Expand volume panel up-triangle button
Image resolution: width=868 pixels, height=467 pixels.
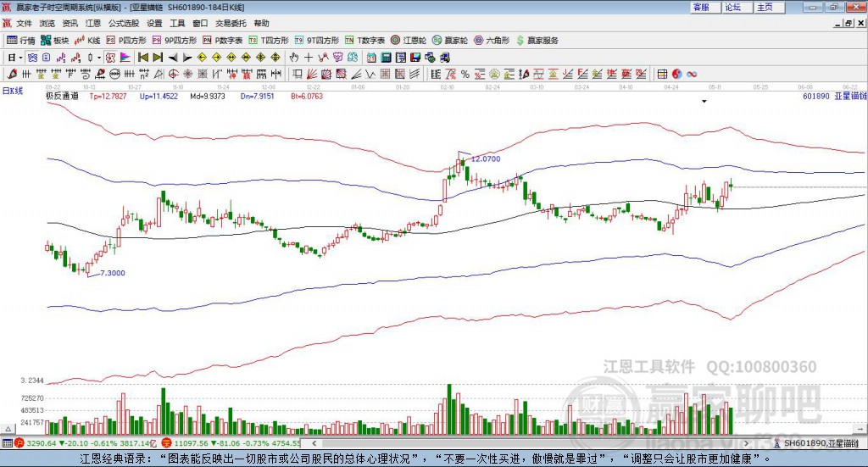pos(8,429)
